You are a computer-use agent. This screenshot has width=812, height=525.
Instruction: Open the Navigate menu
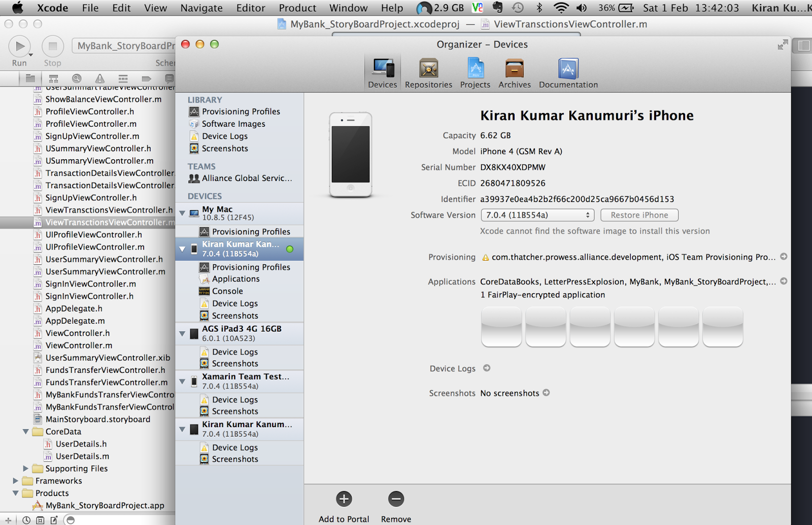pos(201,8)
